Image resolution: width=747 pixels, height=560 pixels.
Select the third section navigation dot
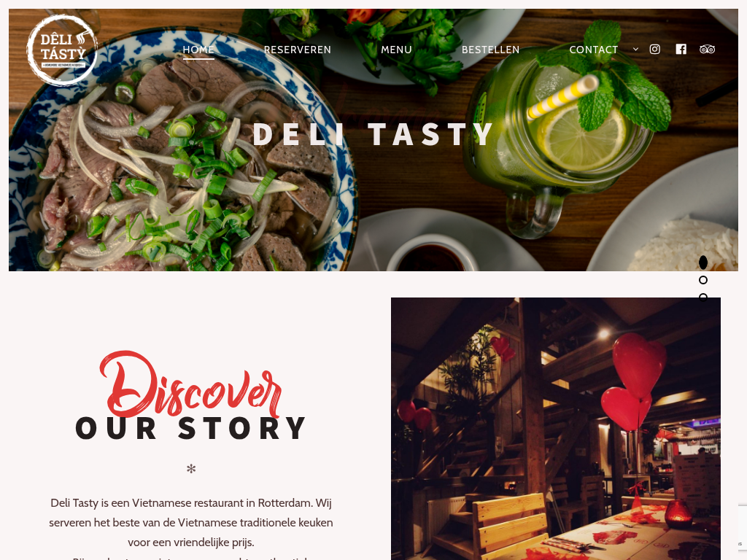(703, 297)
